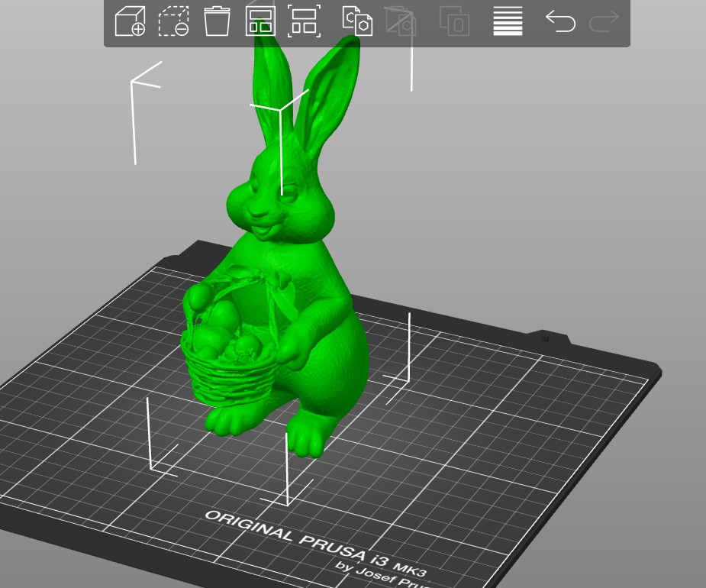The height and width of the screenshot is (588, 706).
Task: Click the greyed-out Paste icon
Action: 400,21
